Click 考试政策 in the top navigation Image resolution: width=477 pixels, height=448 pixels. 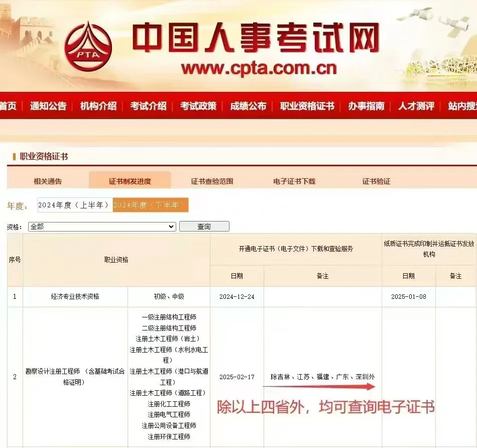pyautogui.click(x=198, y=106)
